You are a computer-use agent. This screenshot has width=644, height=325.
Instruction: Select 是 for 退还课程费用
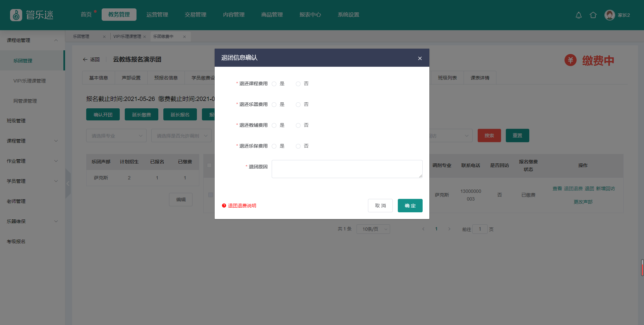pos(274,84)
